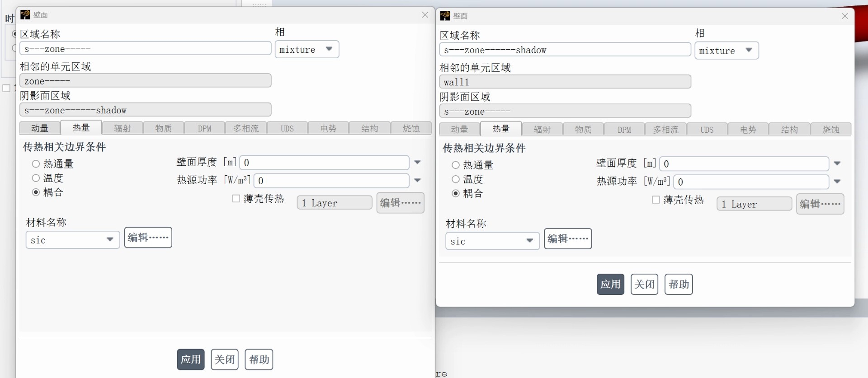Open DPM tab in left dialog

[x=205, y=128]
